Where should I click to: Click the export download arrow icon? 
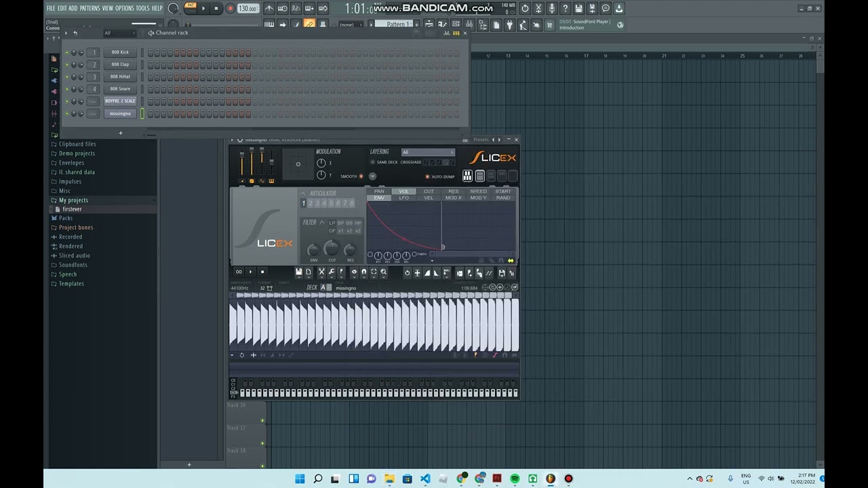619,8
